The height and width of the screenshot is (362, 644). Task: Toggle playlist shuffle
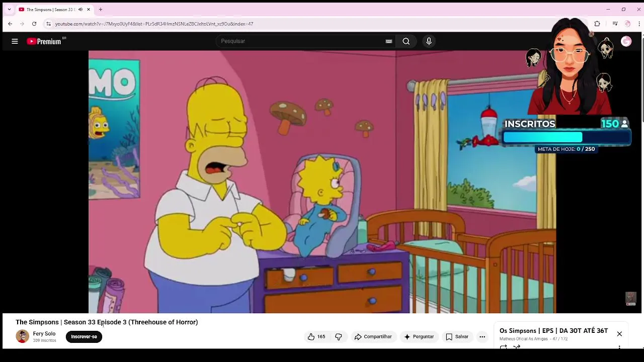(517, 347)
